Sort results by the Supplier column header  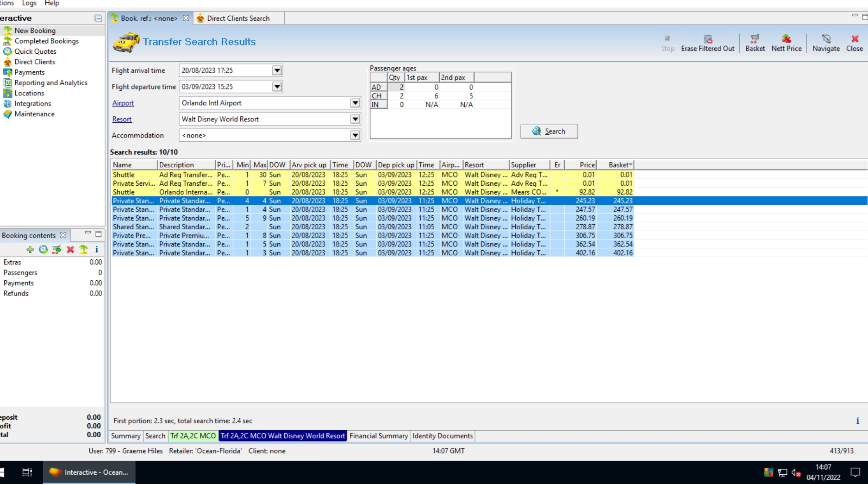(530, 165)
